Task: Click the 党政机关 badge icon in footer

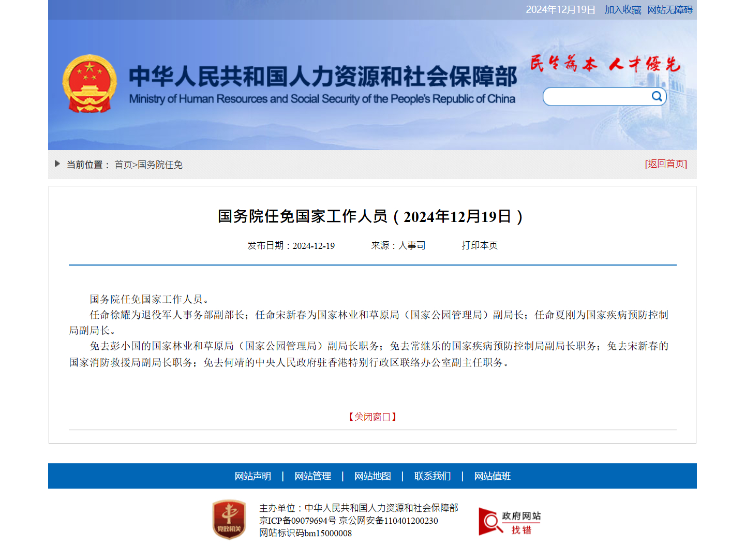Action: [x=229, y=520]
